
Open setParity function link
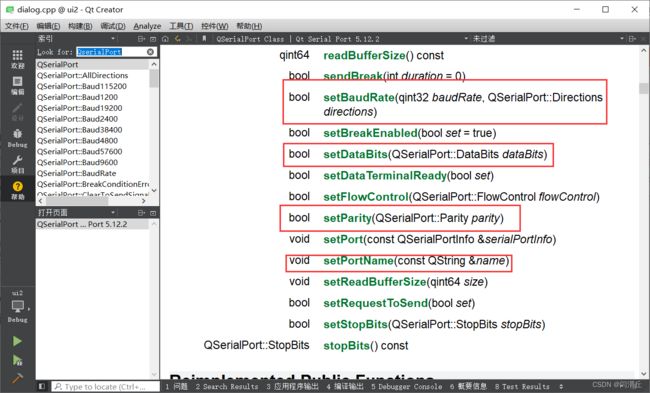[347, 218]
